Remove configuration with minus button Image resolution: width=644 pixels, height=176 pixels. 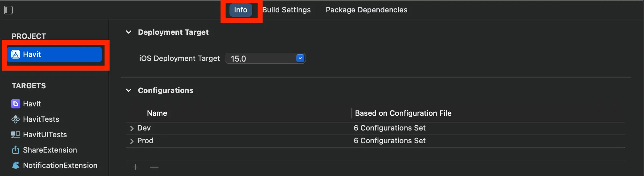154,167
